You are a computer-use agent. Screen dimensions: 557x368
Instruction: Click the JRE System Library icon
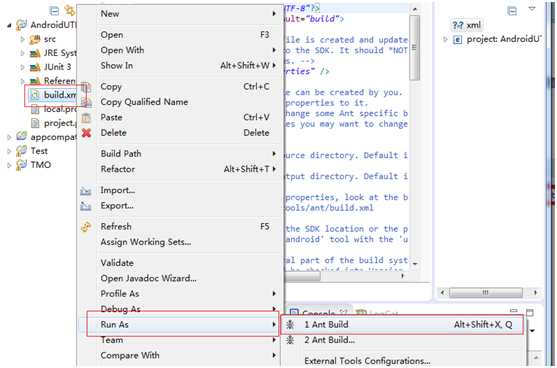pyautogui.click(x=35, y=53)
